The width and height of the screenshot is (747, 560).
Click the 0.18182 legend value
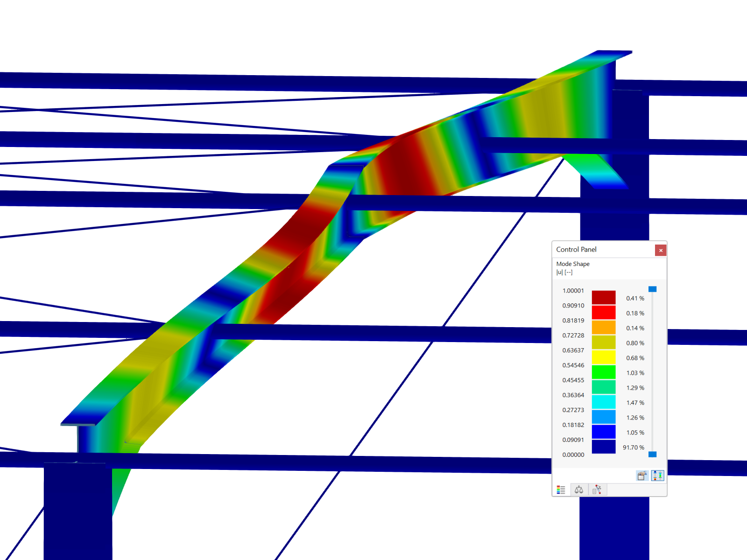coord(573,425)
